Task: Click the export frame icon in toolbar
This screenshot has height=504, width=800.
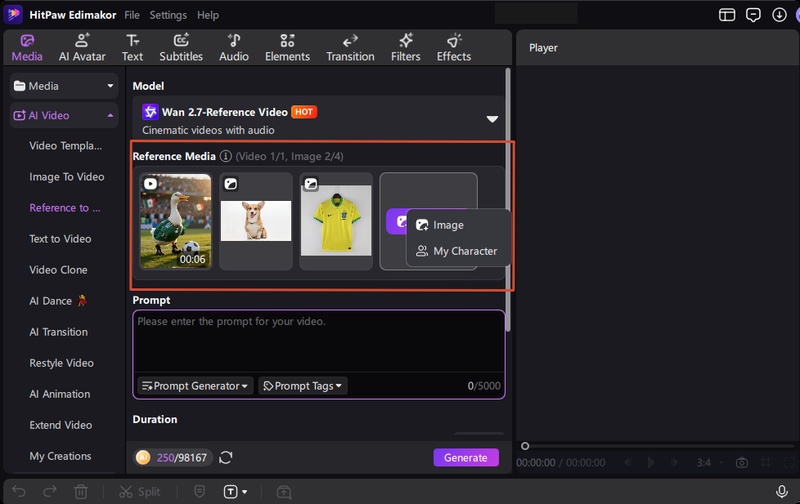Action: 284,492
